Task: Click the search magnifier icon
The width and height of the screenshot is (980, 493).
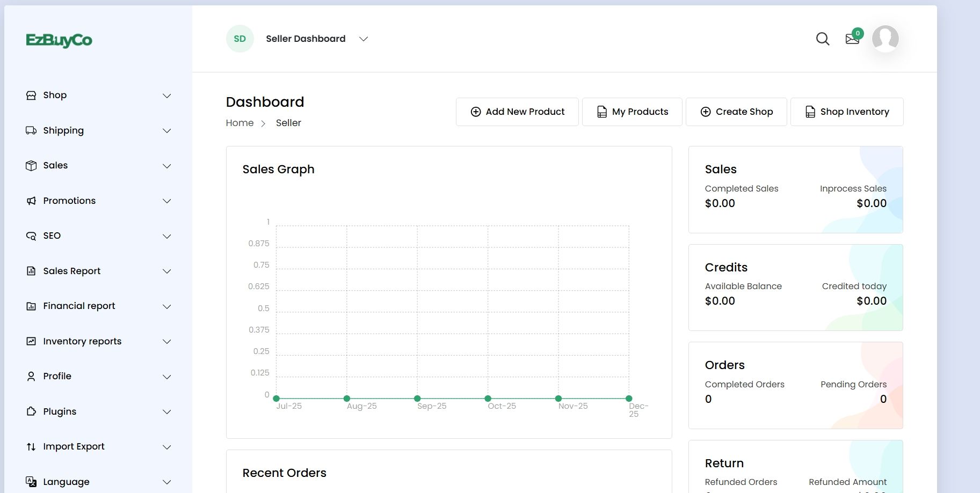Action: coord(822,39)
